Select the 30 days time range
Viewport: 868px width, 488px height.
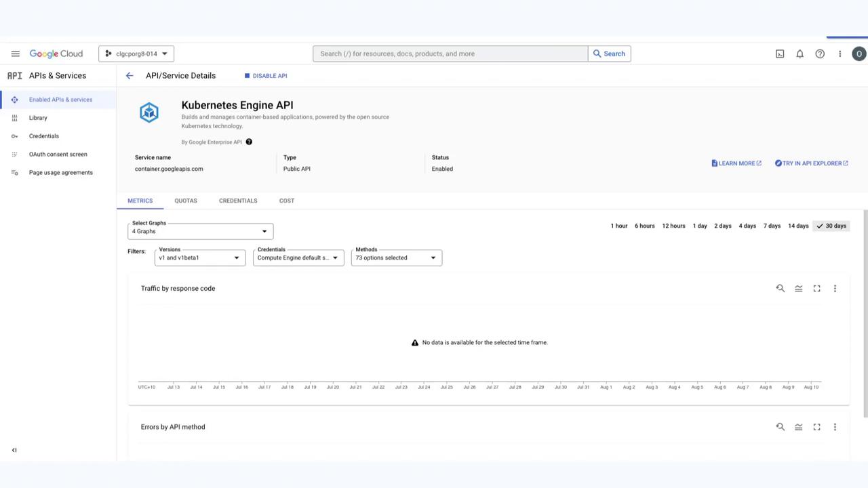point(831,226)
